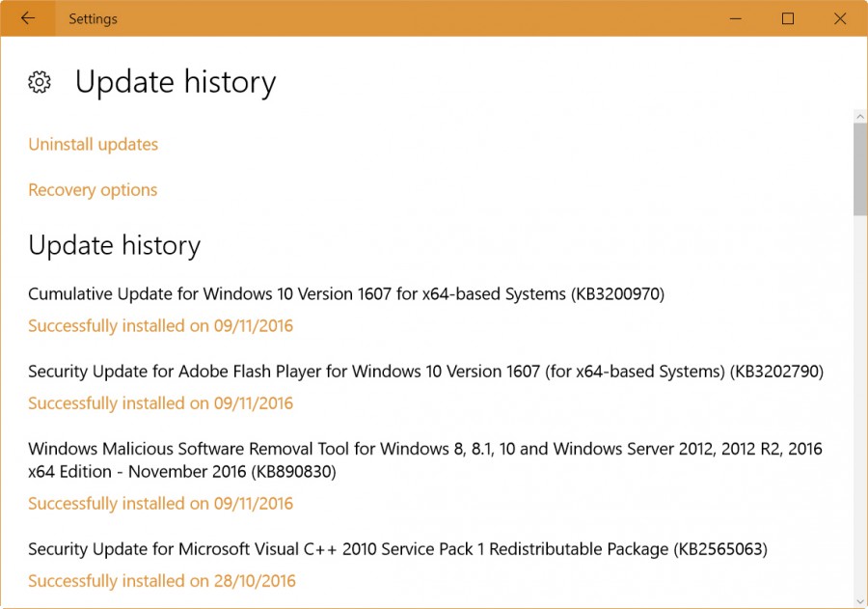Minimize the Settings window
The width and height of the screenshot is (868, 609).
click(x=735, y=18)
